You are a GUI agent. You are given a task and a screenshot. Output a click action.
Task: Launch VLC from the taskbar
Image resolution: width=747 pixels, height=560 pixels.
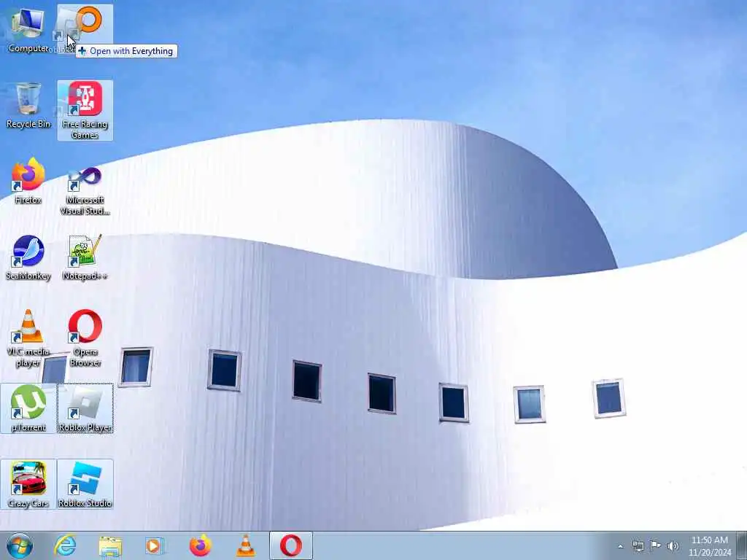coord(245,545)
